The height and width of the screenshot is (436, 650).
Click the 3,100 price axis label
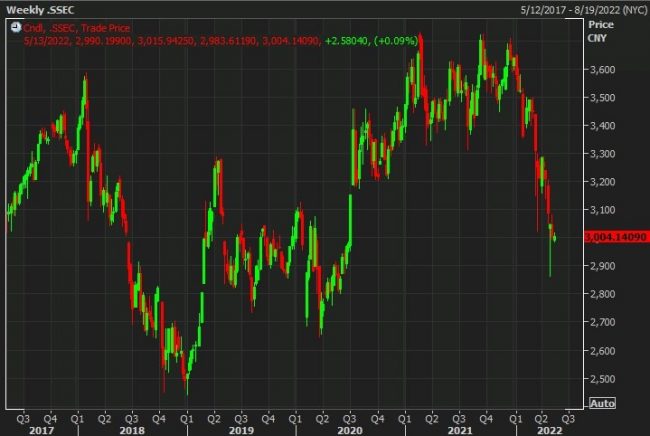tap(602, 210)
